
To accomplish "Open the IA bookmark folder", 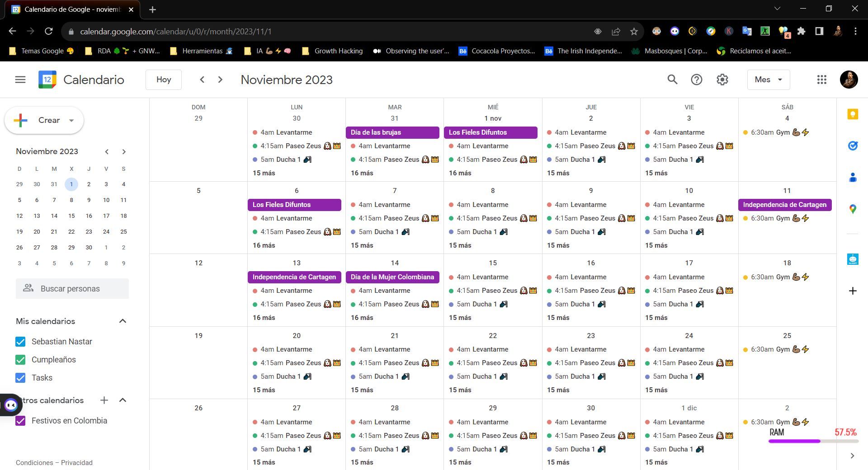I will (x=267, y=51).
